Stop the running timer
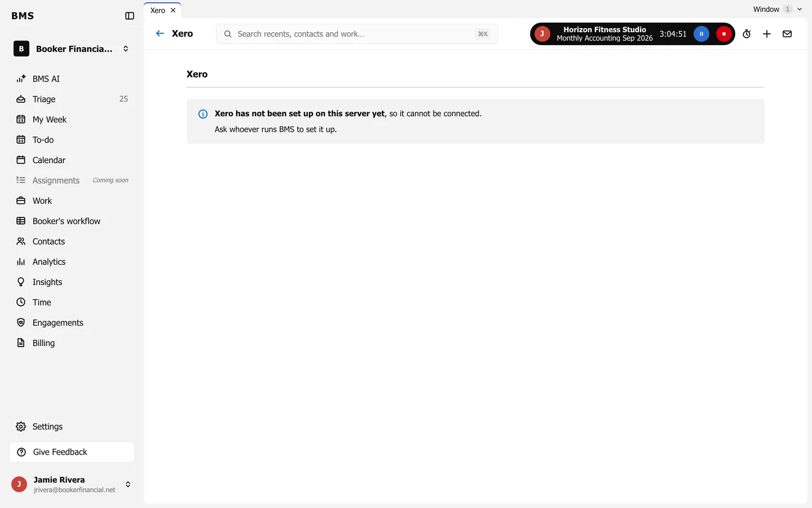The width and height of the screenshot is (812, 508). 724,34
